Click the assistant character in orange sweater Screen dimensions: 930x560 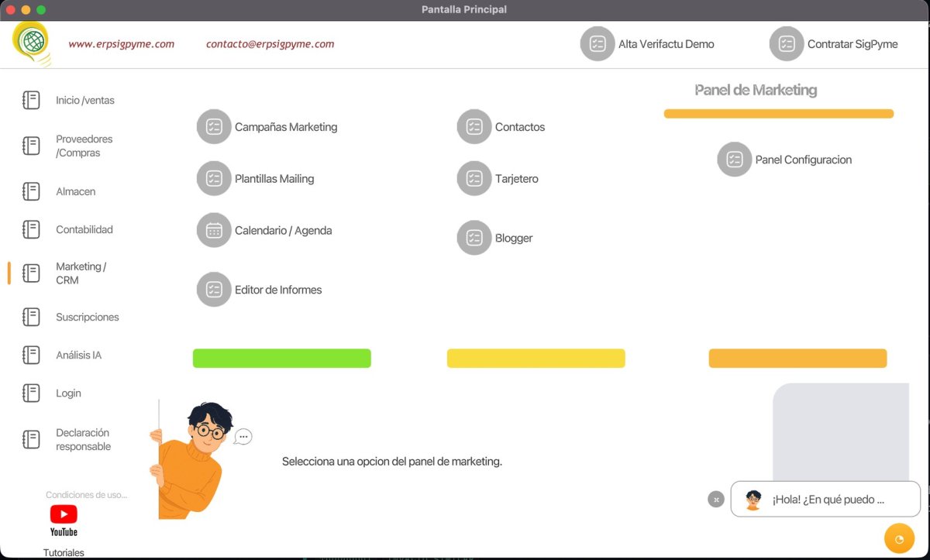[191, 460]
